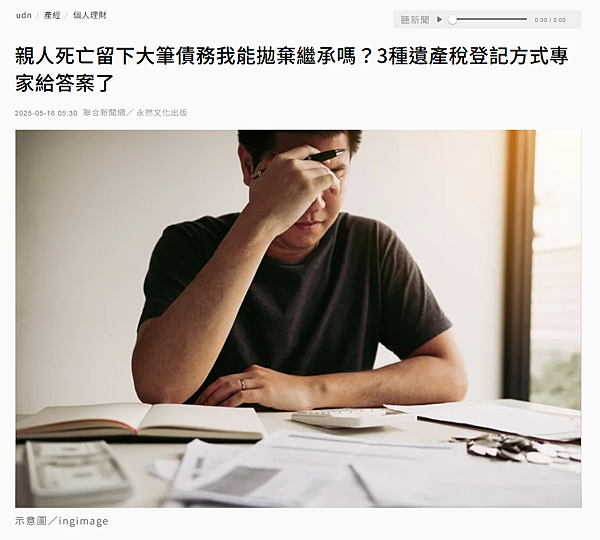
Task: Click the stack of dollar bills
Action: pyautogui.click(x=77, y=471)
